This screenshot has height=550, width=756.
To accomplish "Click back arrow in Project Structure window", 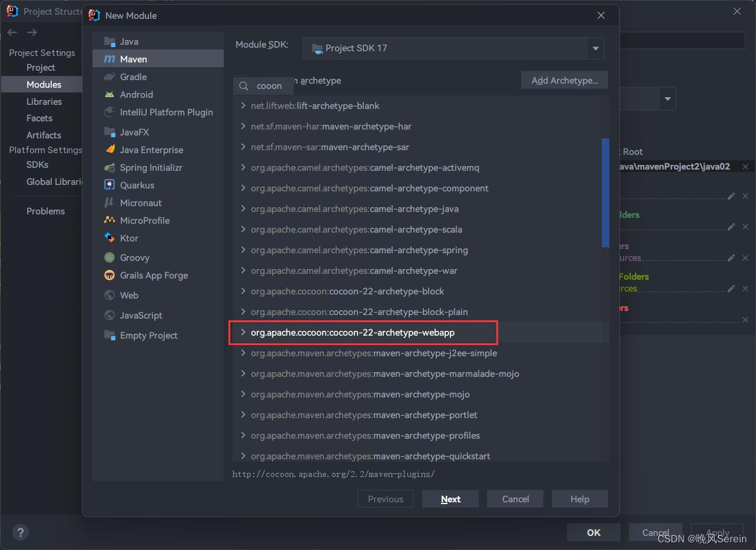I will [x=12, y=32].
